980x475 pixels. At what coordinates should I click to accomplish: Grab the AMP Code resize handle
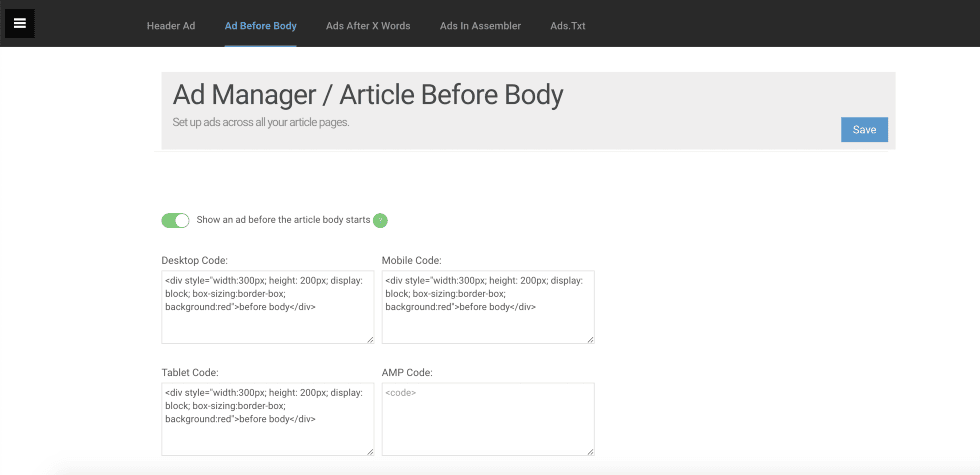pyautogui.click(x=590, y=451)
